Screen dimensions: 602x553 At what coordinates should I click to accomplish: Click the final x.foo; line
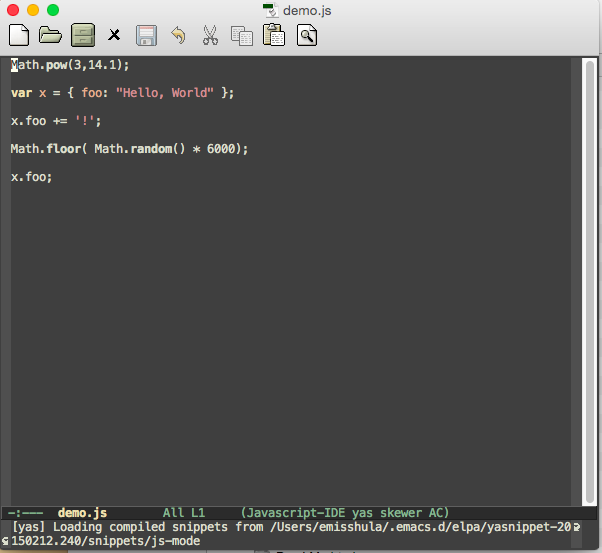[x=31, y=177]
